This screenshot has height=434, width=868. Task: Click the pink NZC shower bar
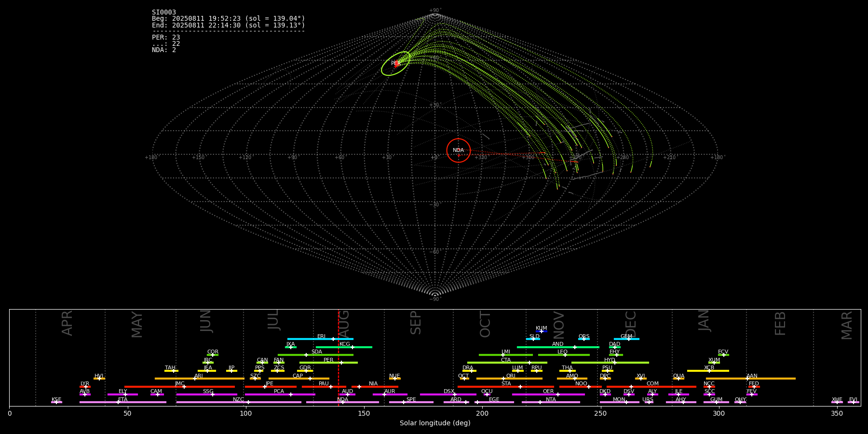(239, 402)
